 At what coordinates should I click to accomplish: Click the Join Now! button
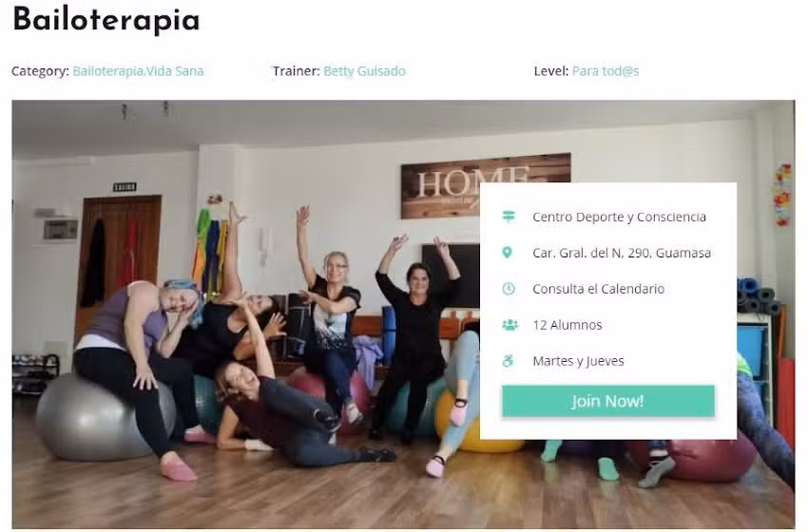click(x=608, y=401)
